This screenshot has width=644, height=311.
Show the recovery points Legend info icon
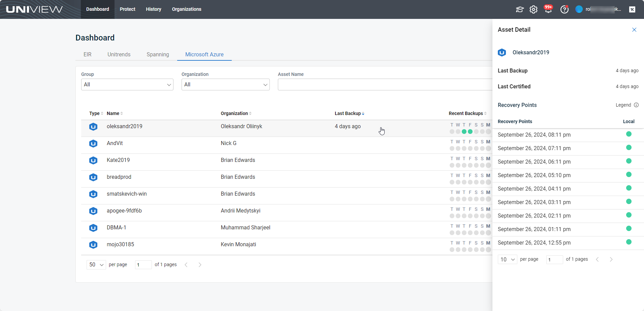coord(636,105)
